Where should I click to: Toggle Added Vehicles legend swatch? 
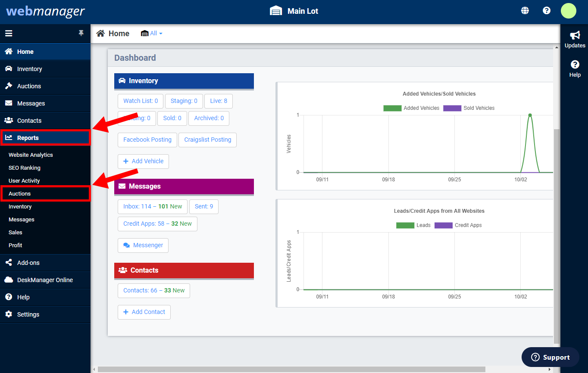click(x=392, y=108)
